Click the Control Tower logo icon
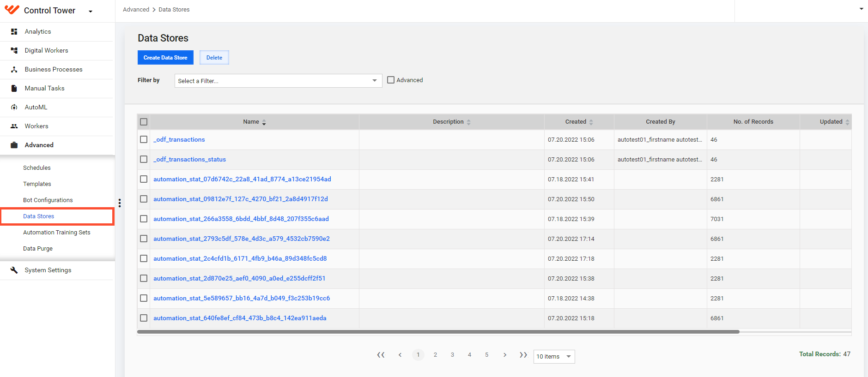 pos(12,10)
